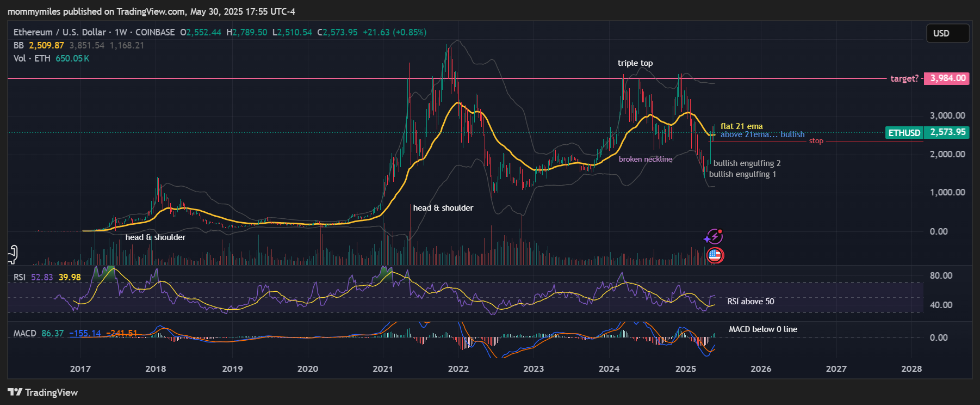Select MACD value -155.14
This screenshot has width=980, height=405.
coord(85,333)
